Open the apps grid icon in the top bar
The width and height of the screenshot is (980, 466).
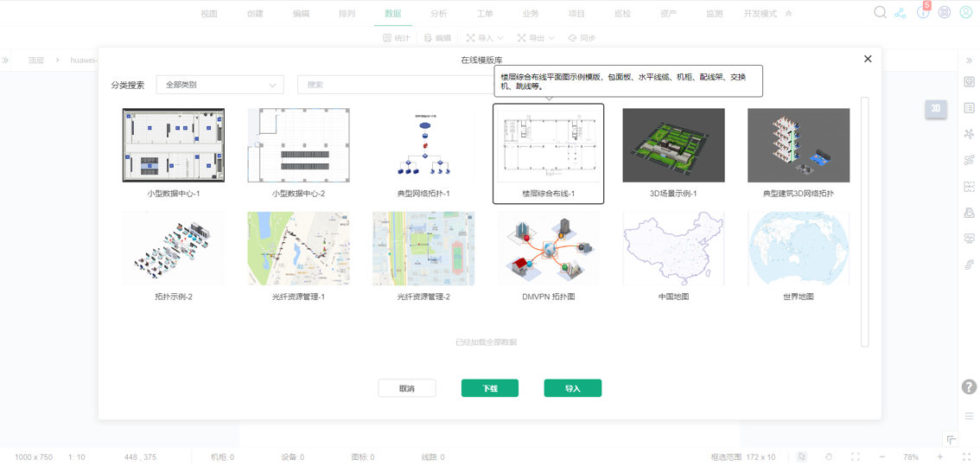point(945,12)
